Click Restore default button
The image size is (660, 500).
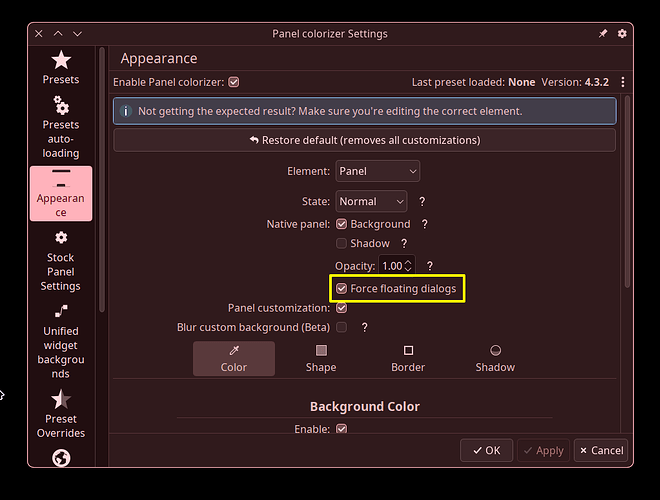[364, 140]
